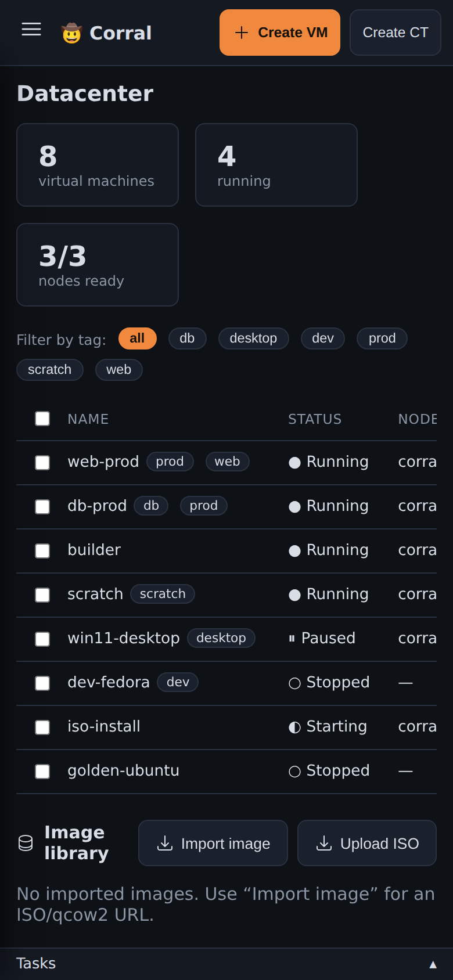Click the database icon beside Image library
This screenshot has width=453, height=980.
pyautogui.click(x=26, y=843)
